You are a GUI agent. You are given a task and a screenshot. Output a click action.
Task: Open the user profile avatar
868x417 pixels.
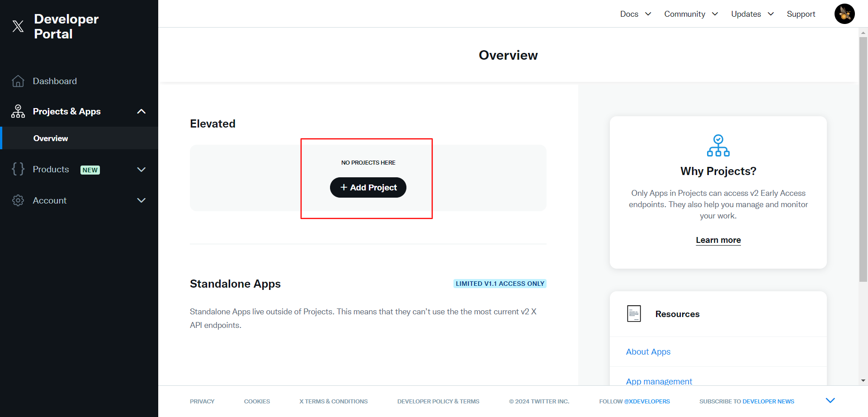pyautogui.click(x=844, y=14)
